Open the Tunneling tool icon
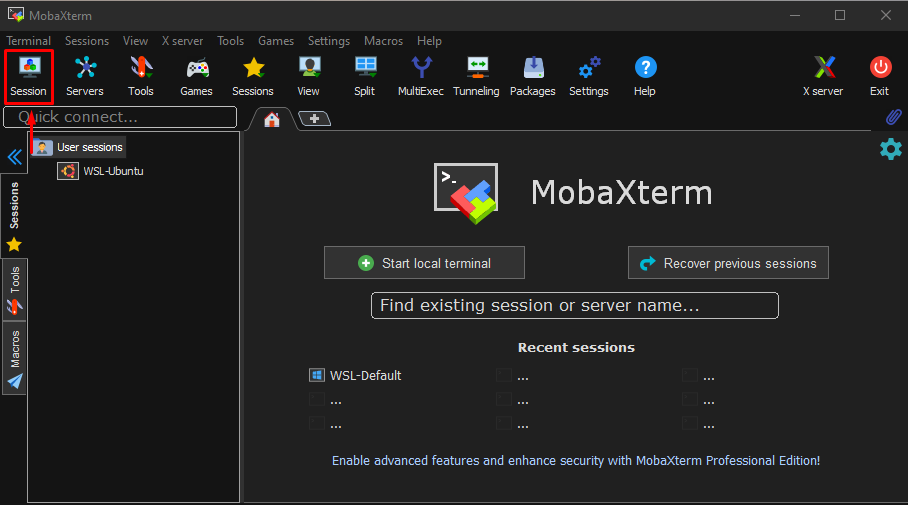 (476, 76)
